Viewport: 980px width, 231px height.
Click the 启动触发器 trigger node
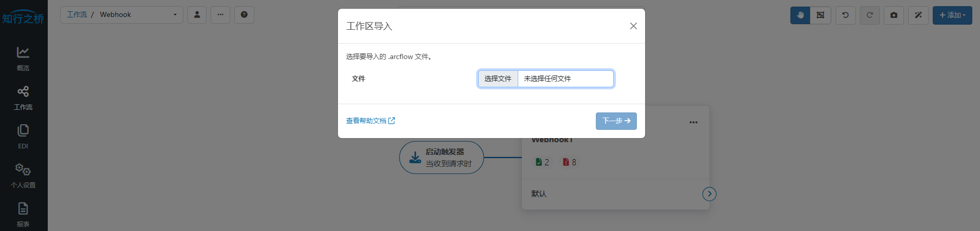point(442,158)
